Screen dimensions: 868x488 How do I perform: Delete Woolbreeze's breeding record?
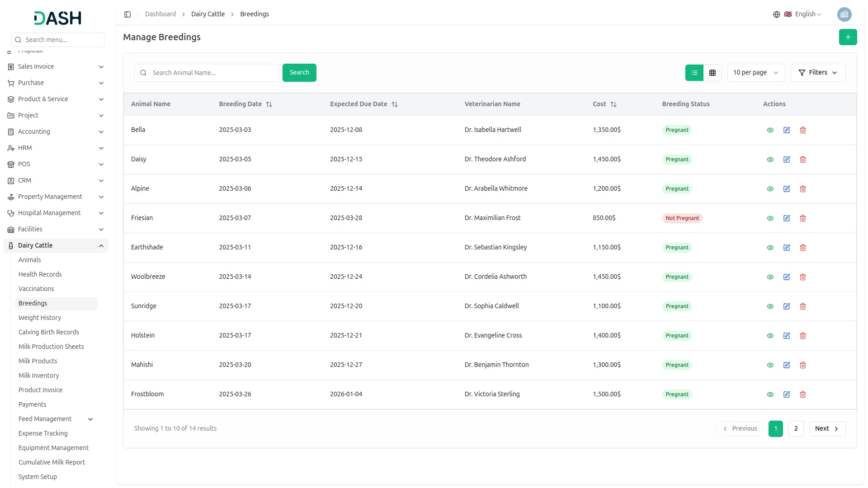pyautogui.click(x=802, y=277)
